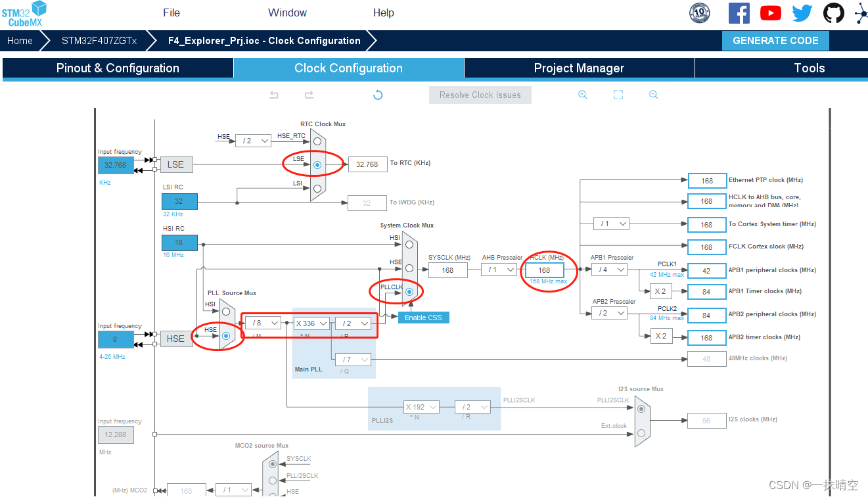The width and height of the screenshot is (868, 497).
Task: Select LSI radio in RTC Clock Mux
Action: click(x=317, y=188)
